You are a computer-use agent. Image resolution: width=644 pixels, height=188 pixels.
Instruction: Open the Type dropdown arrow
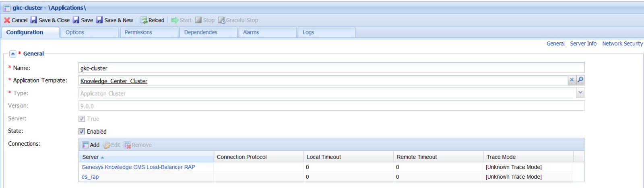click(580, 93)
